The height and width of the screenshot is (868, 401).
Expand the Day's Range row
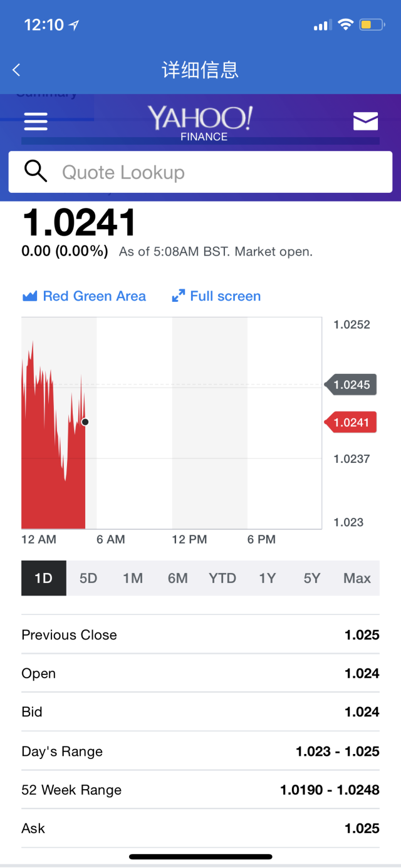point(200,751)
